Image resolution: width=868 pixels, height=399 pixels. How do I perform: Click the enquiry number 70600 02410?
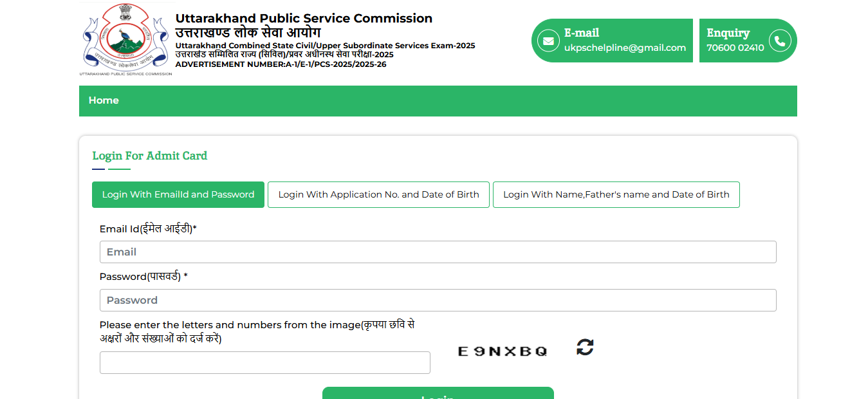tap(731, 47)
